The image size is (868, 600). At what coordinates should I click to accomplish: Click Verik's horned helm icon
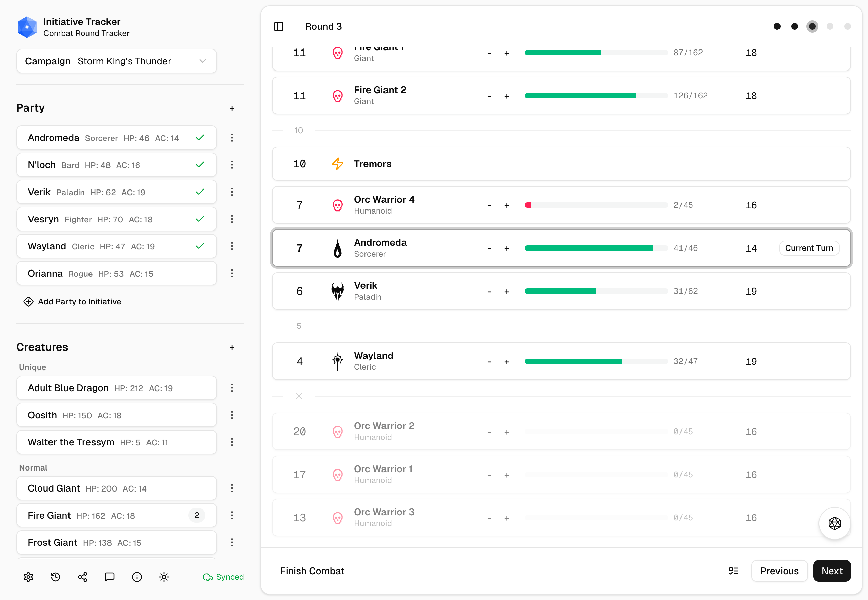point(338,291)
